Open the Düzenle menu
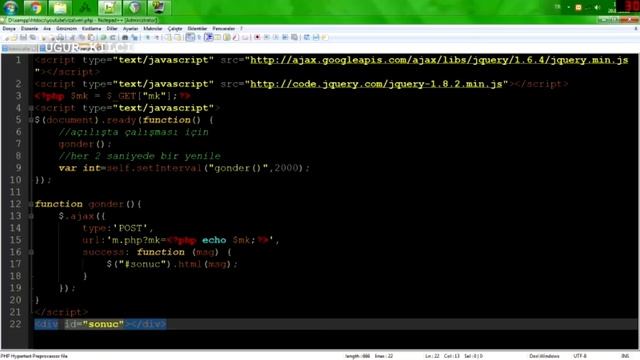This screenshot has height=360, width=640. point(29,29)
